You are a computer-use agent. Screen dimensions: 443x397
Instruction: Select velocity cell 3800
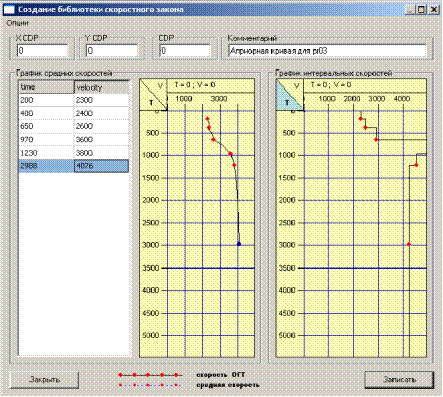[x=101, y=153]
